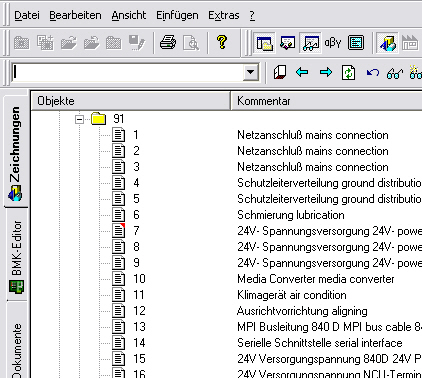
Task: Toggle the preview window with glasses icon
Action: point(310,43)
